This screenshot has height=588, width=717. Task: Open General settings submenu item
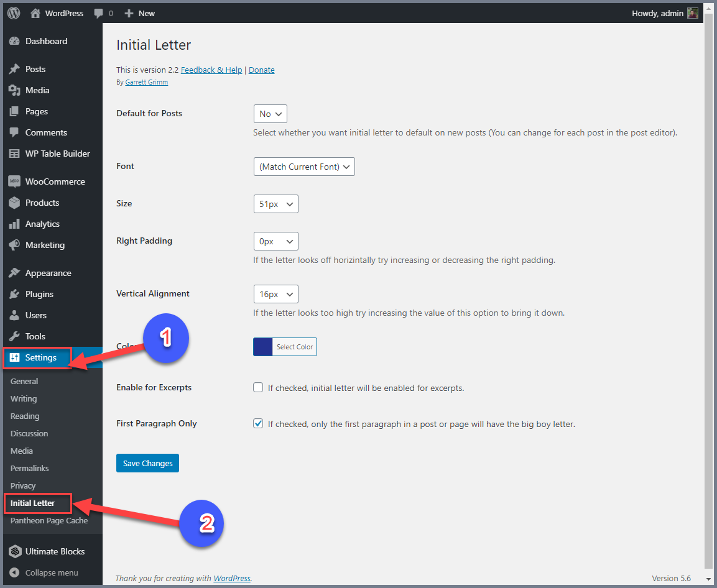coord(24,382)
